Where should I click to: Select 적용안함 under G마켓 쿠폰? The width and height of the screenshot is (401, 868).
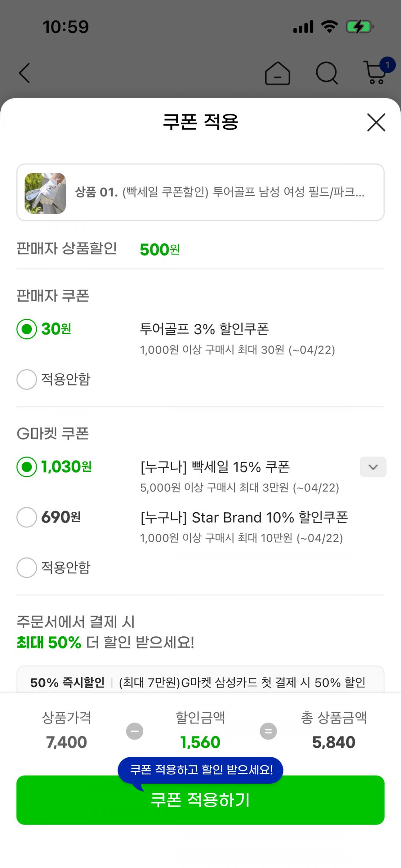pyautogui.click(x=27, y=568)
